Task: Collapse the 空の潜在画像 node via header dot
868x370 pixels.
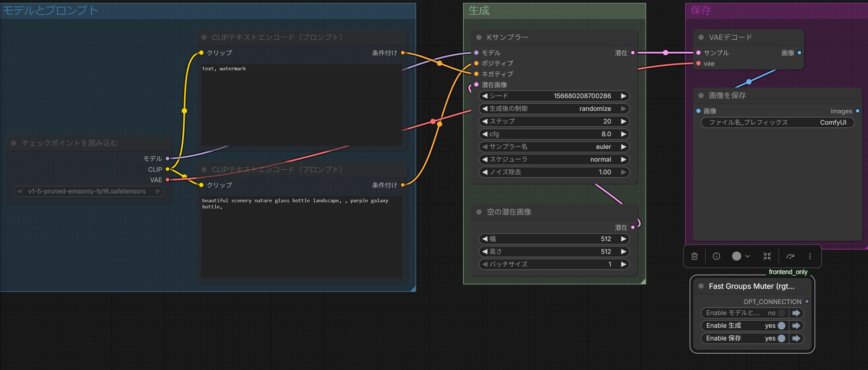Action: pyautogui.click(x=479, y=212)
